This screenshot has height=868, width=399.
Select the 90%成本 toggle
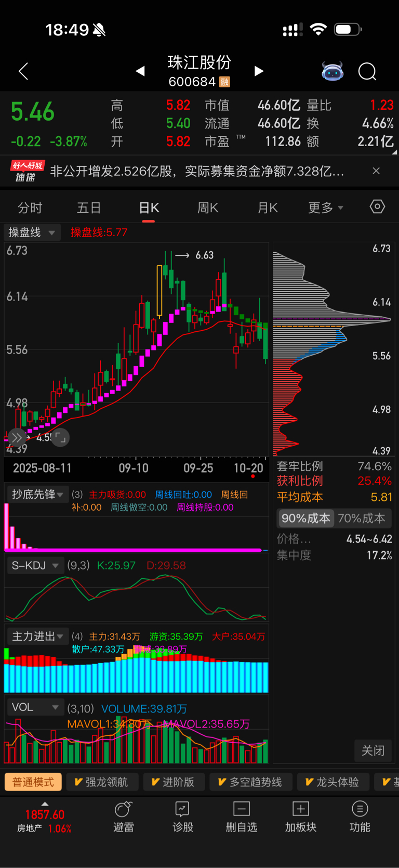(306, 519)
